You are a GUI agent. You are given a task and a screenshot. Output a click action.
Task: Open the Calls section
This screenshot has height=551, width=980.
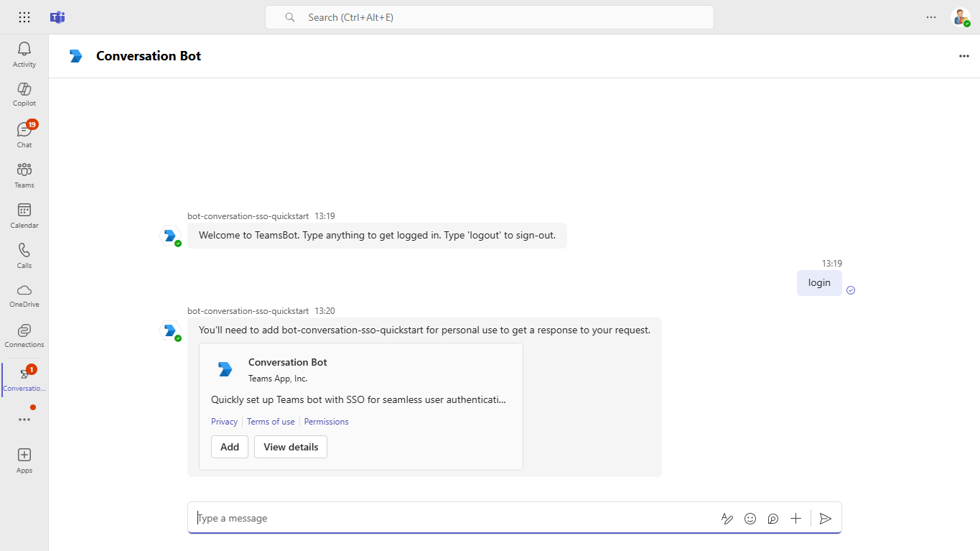click(24, 255)
